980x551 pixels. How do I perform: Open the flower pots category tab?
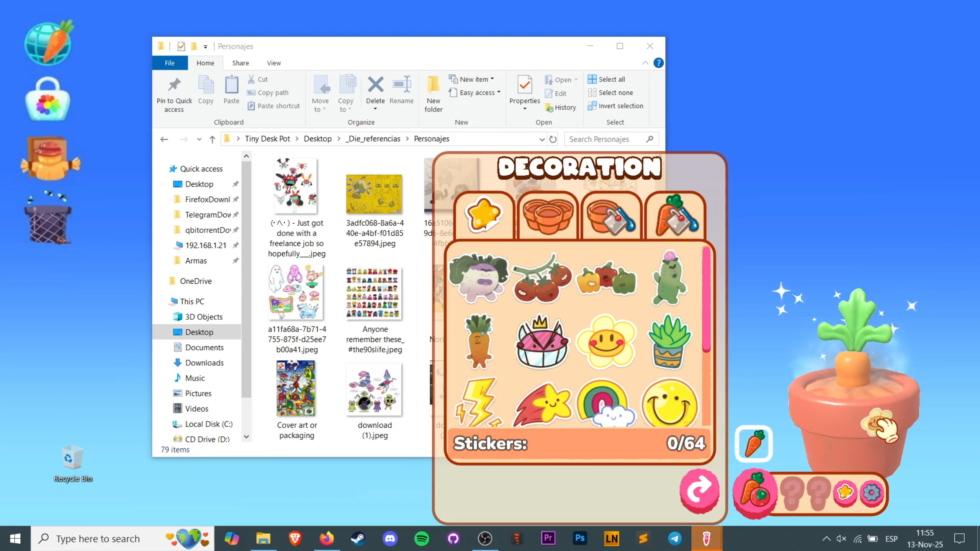pos(547,216)
